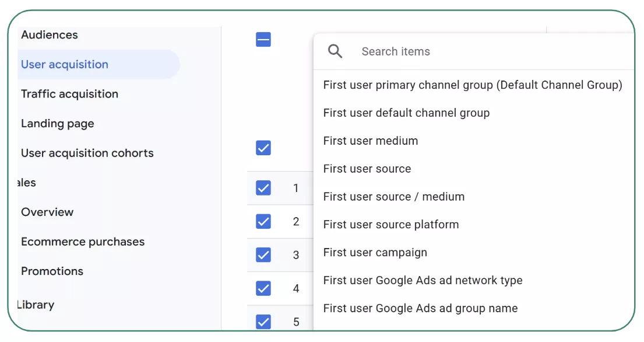Uncheck the checkbox for row 3

point(263,255)
